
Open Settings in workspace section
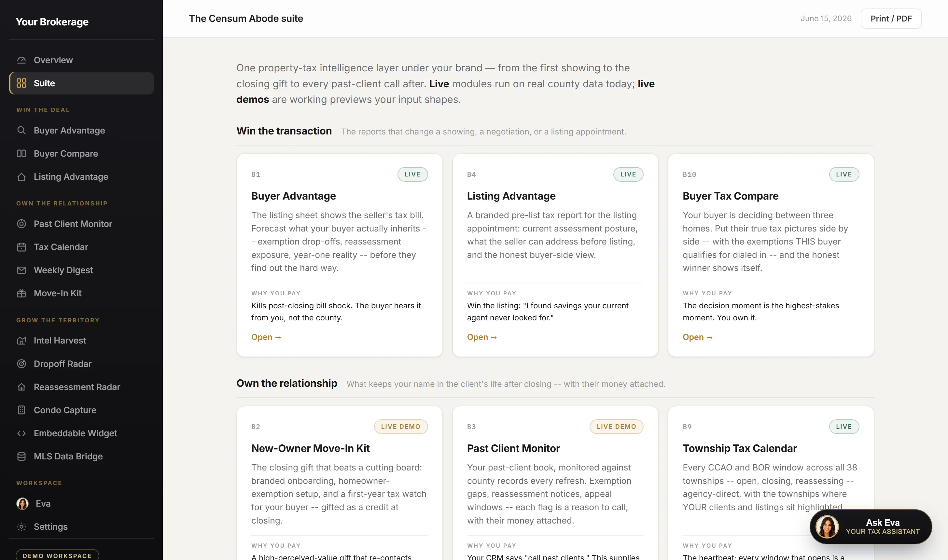coord(81,526)
